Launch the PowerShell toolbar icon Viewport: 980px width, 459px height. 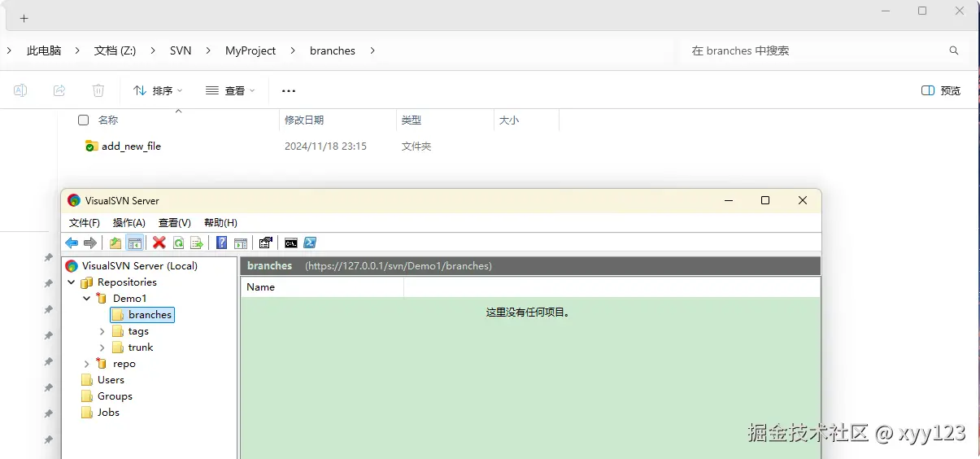pos(310,243)
